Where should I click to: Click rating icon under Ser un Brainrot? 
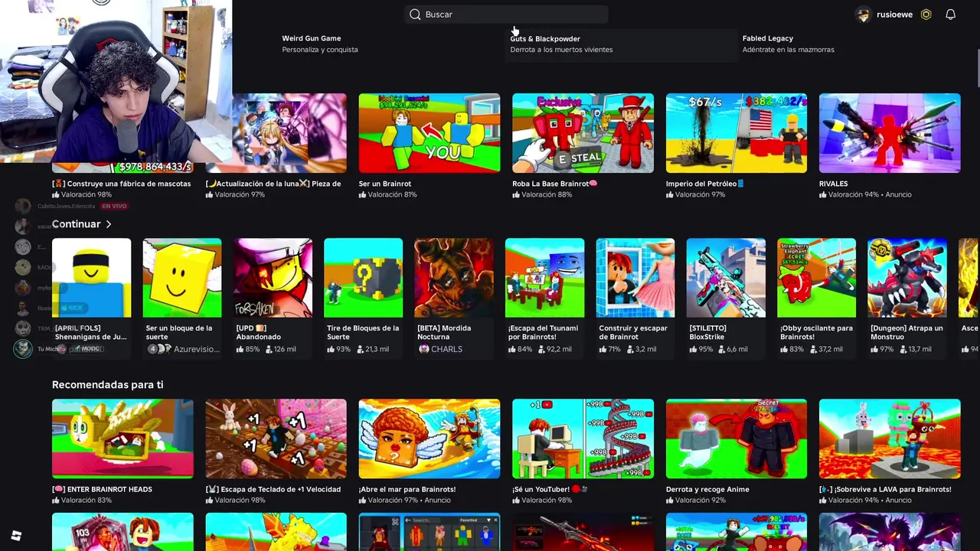coord(362,195)
